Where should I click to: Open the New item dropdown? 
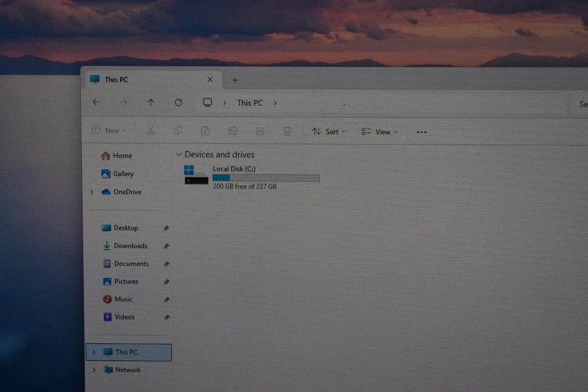[109, 130]
